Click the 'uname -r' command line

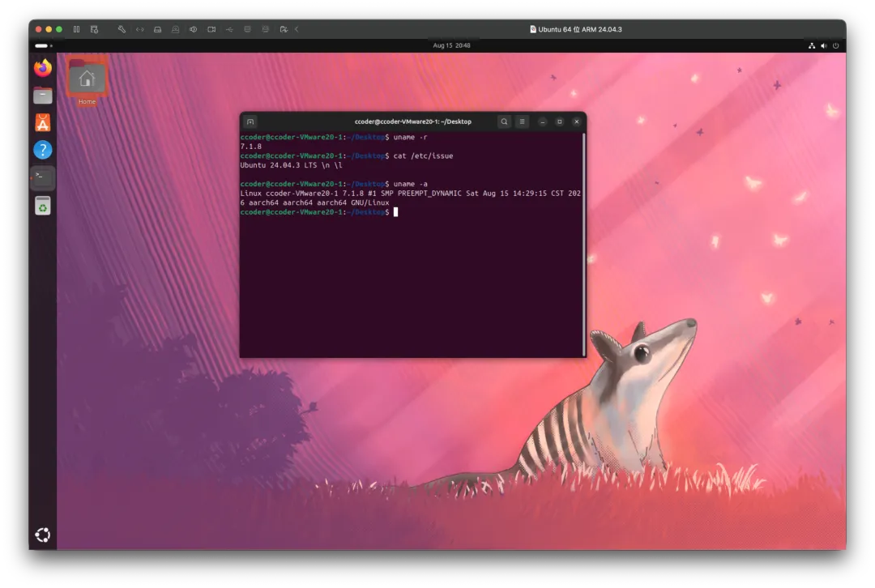point(334,137)
